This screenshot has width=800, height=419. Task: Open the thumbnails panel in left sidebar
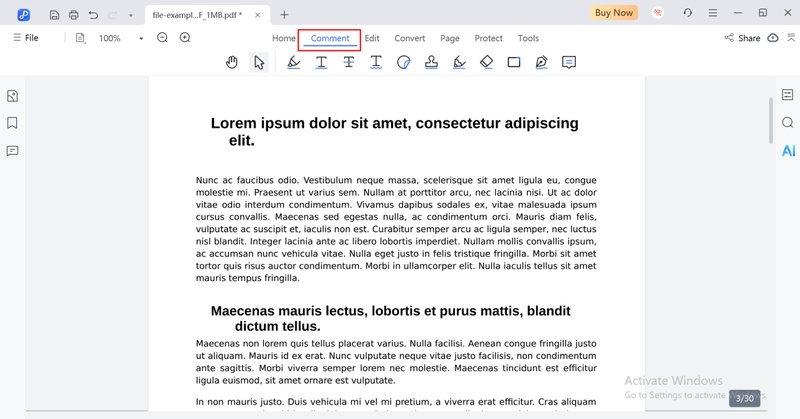click(x=13, y=96)
